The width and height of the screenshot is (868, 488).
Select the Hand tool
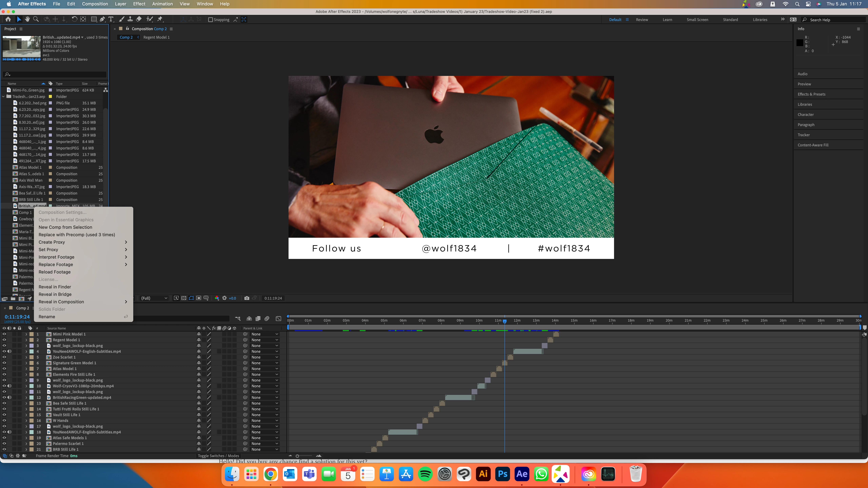point(27,19)
